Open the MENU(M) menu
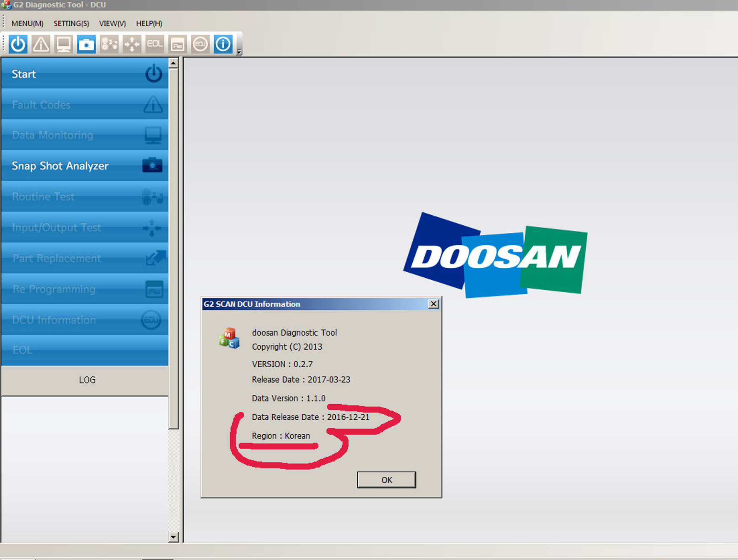Viewport: 738px width, 560px height. [x=27, y=24]
